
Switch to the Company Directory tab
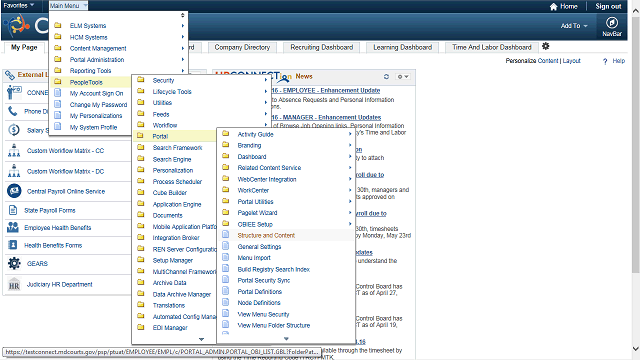click(242, 47)
